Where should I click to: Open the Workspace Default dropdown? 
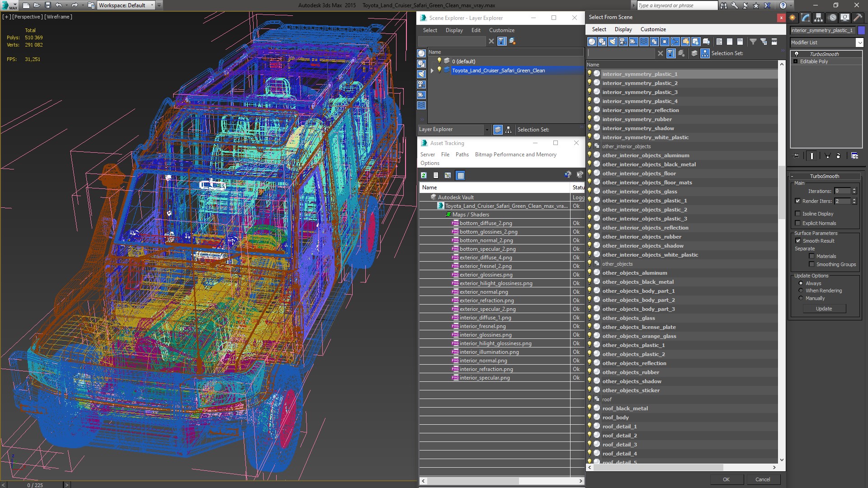126,5
